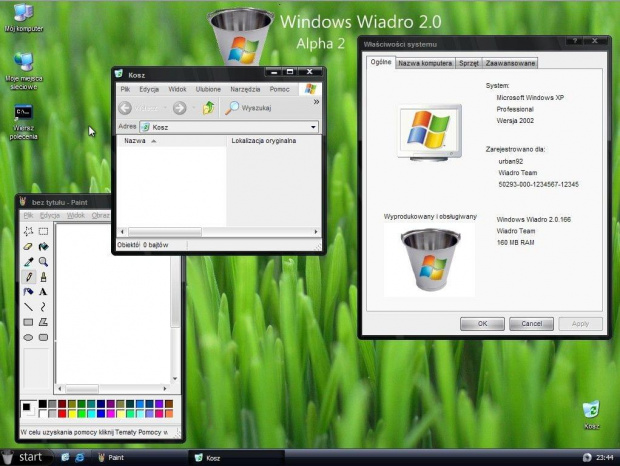Switch to the Nazwa komputera tab
The width and height of the screenshot is (620, 466).
tap(425, 63)
